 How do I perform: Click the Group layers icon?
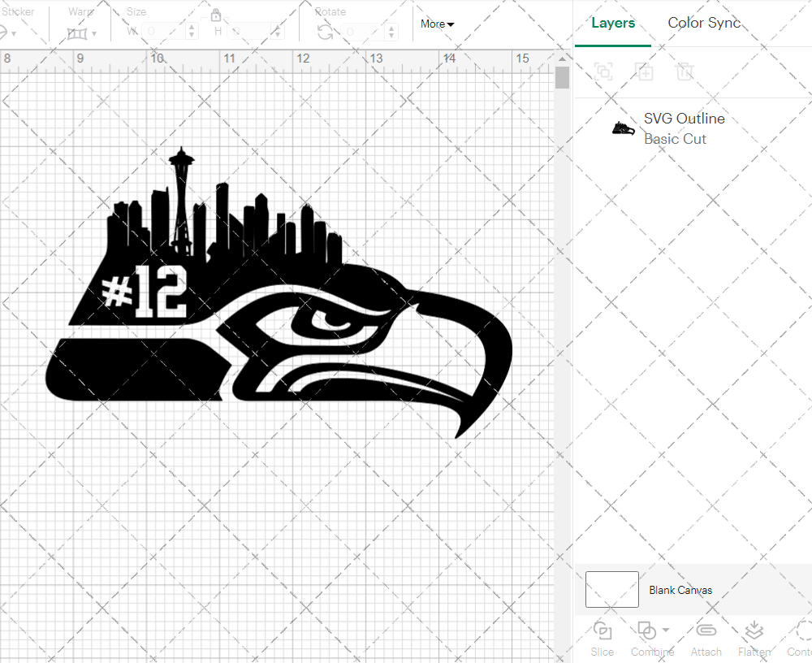pos(603,72)
